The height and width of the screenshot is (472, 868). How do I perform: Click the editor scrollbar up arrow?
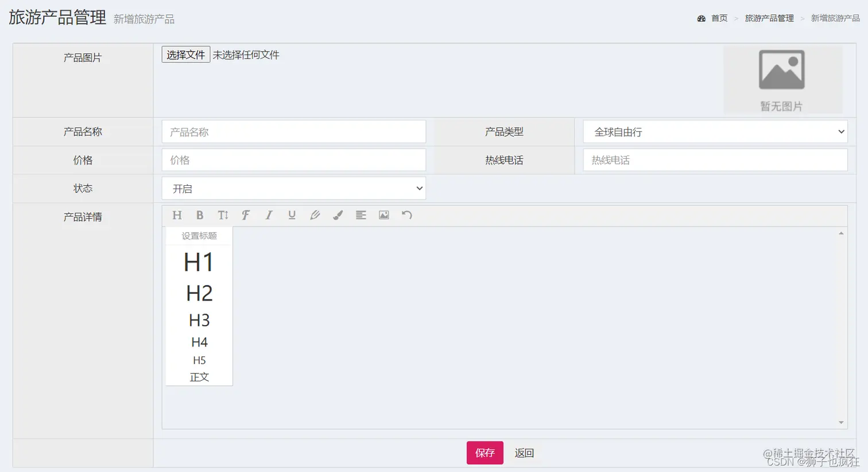(841, 233)
